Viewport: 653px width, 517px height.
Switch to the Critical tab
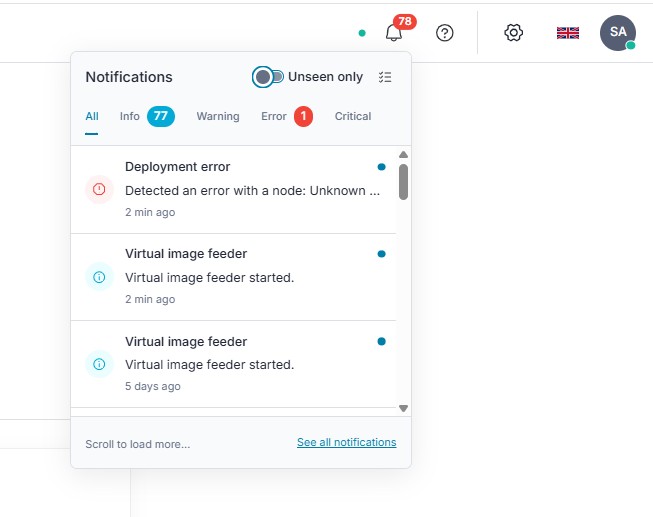pyautogui.click(x=353, y=116)
